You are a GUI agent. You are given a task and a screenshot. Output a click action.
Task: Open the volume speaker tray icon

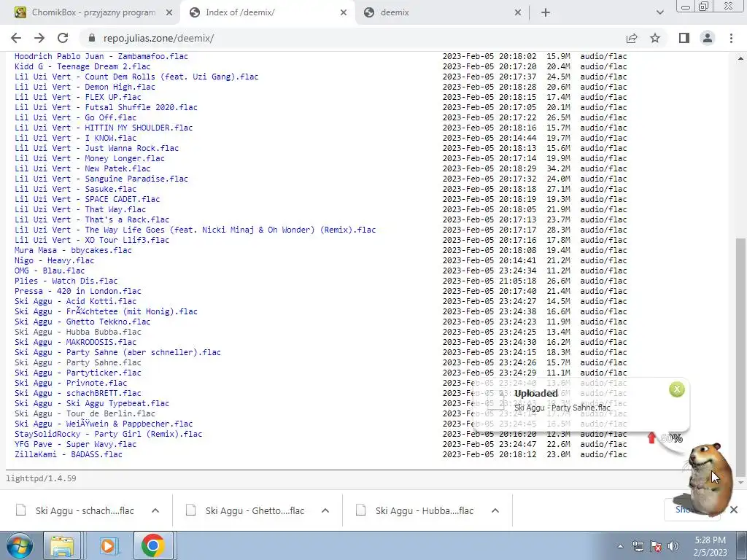[673, 546]
